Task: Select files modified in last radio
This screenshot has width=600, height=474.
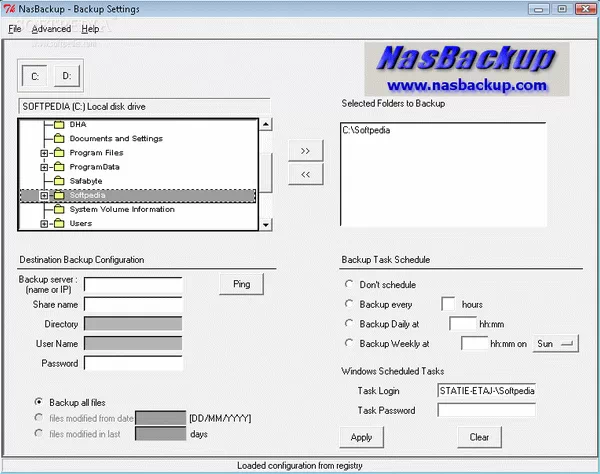Action: tap(39, 433)
